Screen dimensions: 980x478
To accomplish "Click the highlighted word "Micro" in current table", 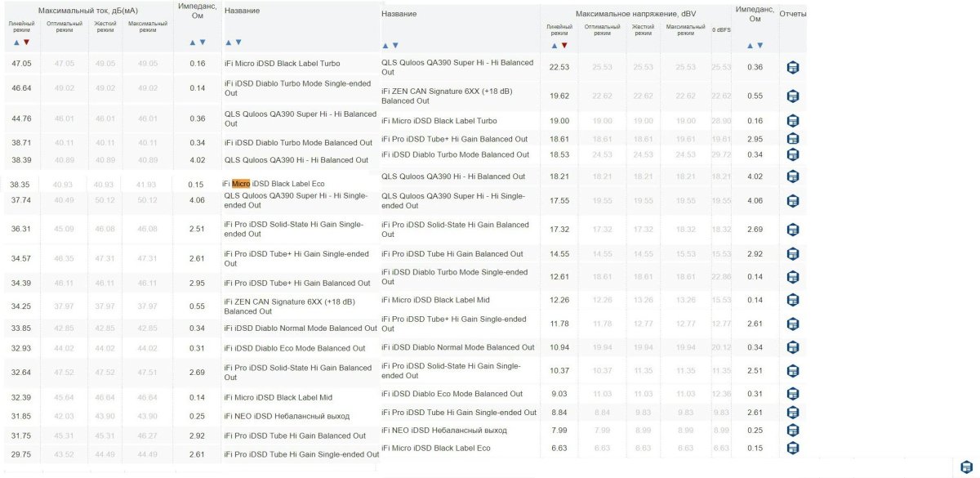I will [241, 184].
